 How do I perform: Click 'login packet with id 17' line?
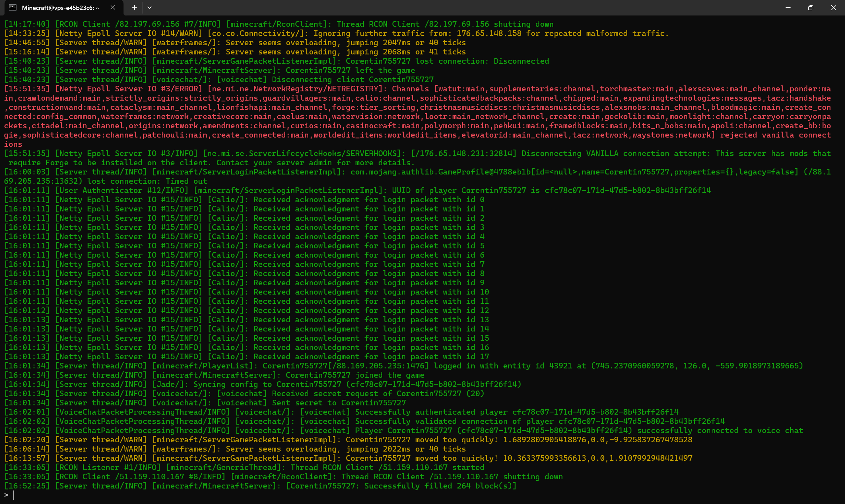click(247, 357)
